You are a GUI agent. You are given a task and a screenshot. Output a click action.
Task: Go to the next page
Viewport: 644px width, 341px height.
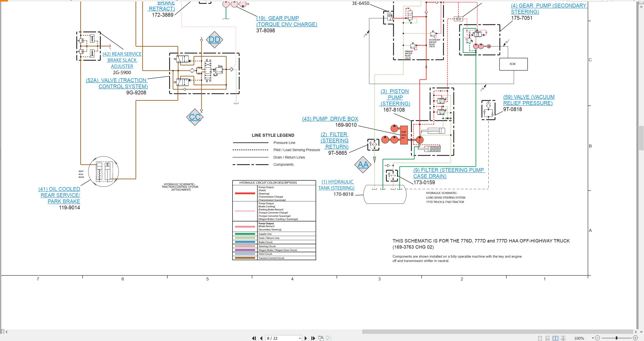[x=306, y=338]
